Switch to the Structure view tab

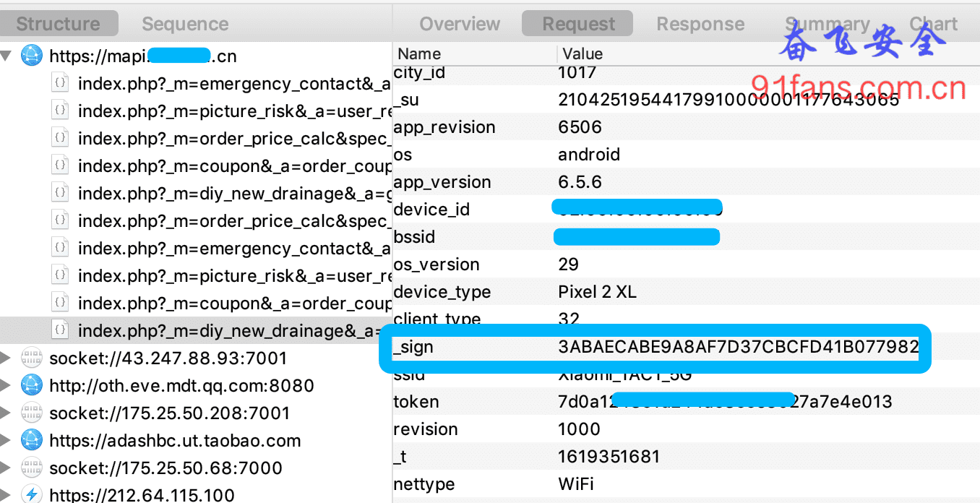point(58,24)
